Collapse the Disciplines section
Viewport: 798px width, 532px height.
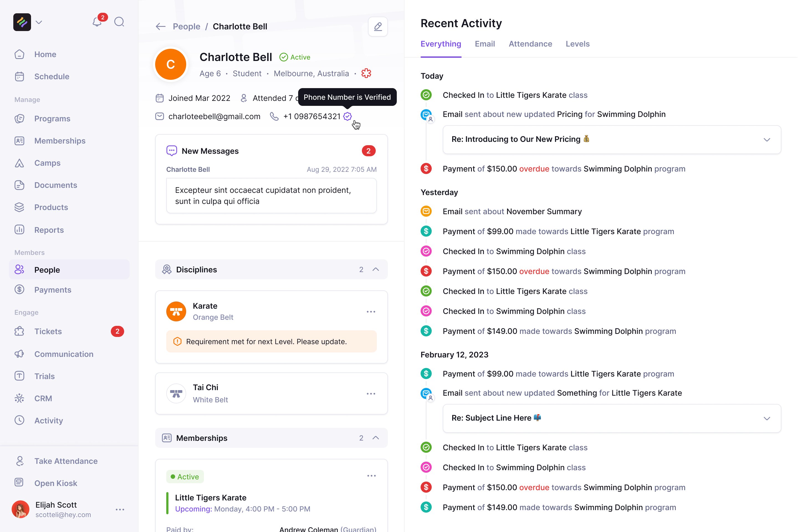click(x=376, y=269)
